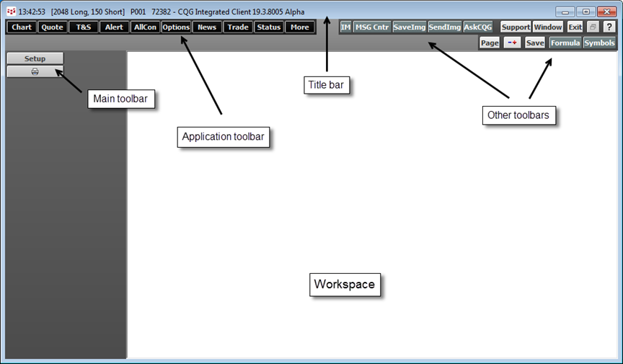The height and width of the screenshot is (364, 623).
Task: Open the Chart window
Action: pos(22,27)
